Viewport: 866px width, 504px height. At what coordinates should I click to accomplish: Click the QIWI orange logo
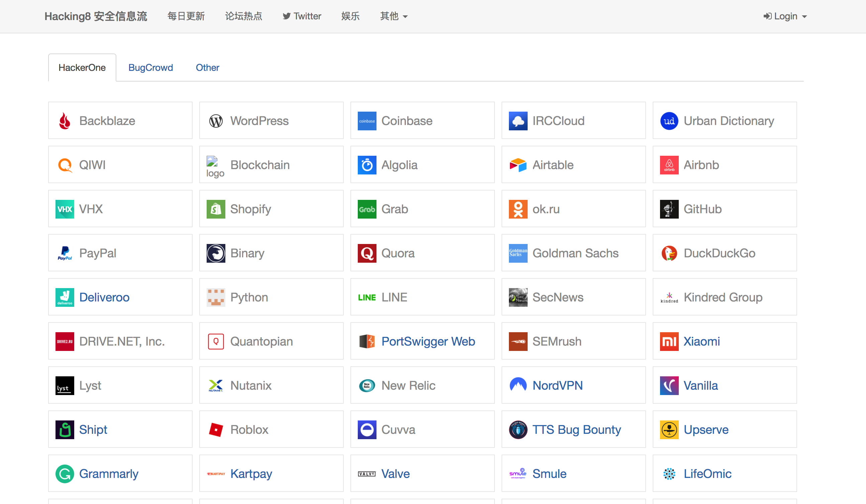point(65,165)
